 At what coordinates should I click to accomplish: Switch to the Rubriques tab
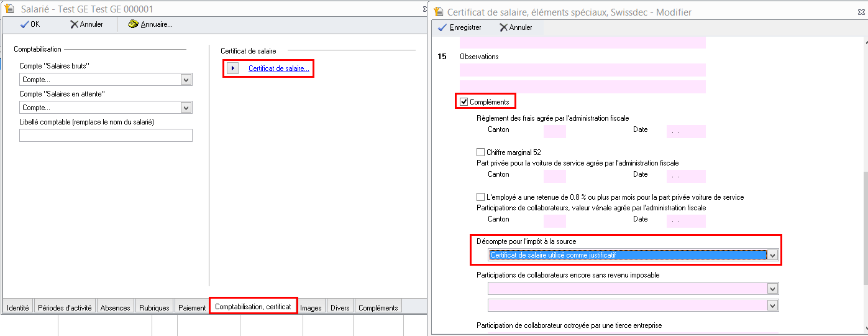tap(154, 307)
